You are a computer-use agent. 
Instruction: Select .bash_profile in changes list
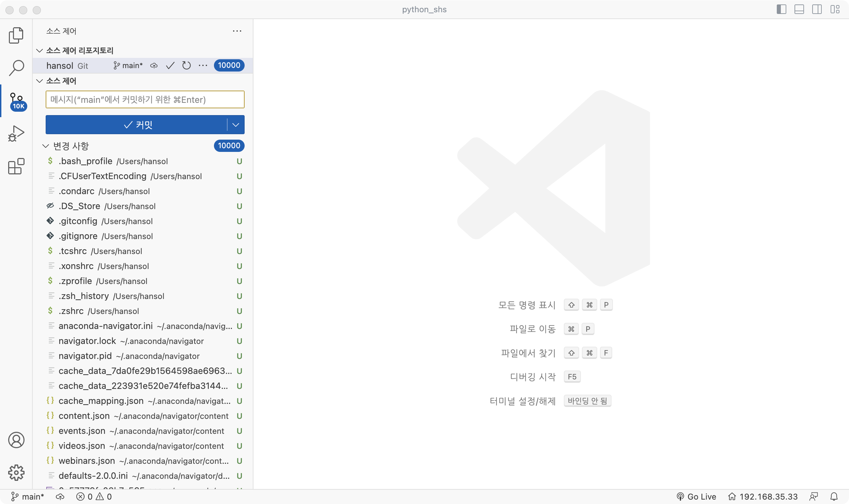143,161
